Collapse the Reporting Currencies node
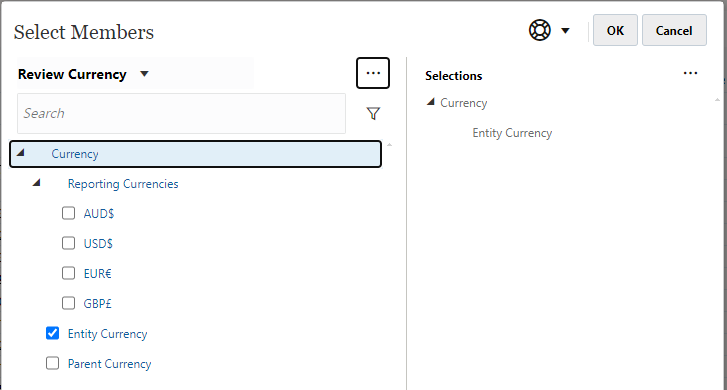727x390 pixels. click(37, 183)
